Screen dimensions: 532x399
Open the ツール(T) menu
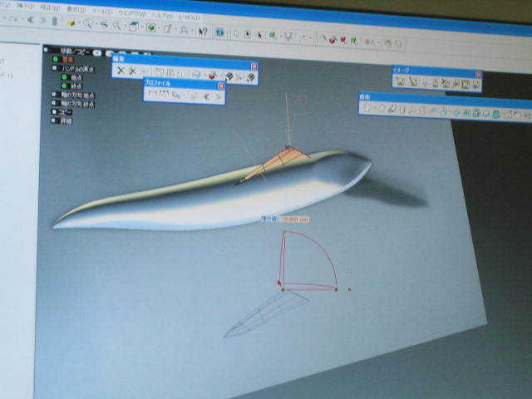[101, 11]
